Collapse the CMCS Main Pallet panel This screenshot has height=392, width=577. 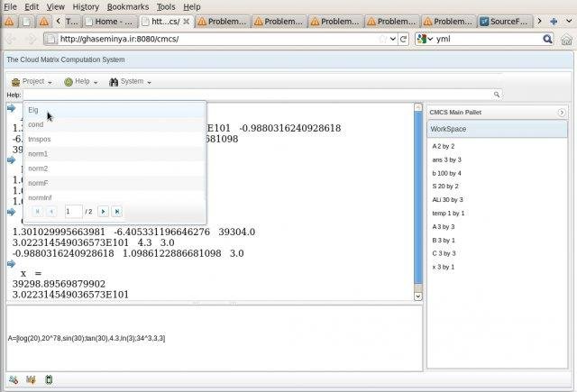pos(561,113)
